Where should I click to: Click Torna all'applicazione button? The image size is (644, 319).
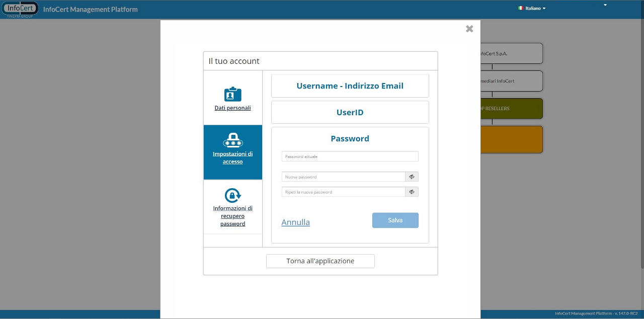pos(320,261)
